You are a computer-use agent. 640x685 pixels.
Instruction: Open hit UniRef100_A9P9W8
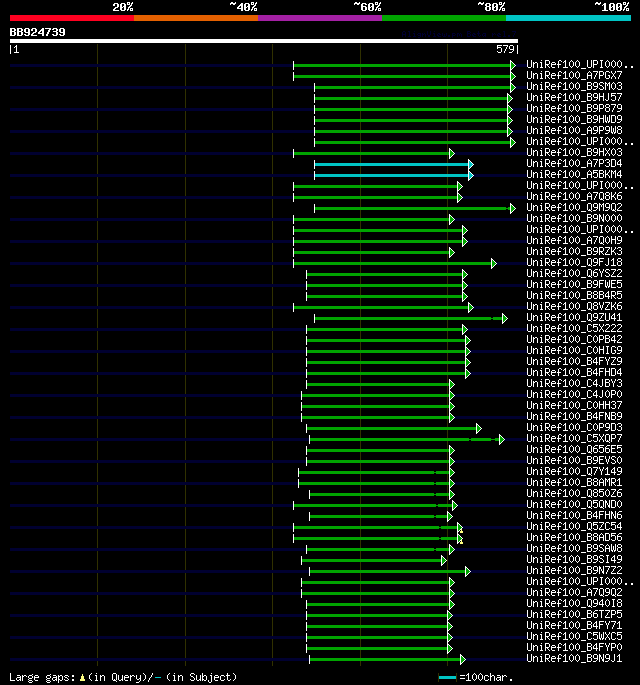(574, 130)
